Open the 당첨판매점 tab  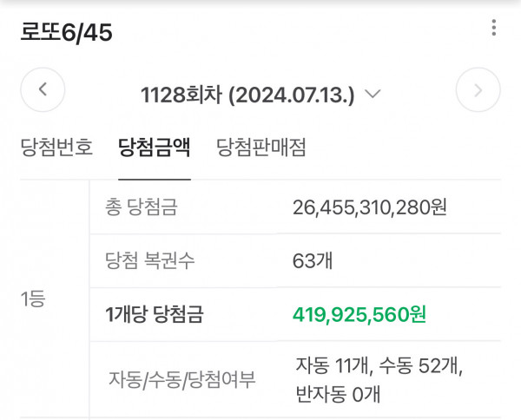pos(260,147)
